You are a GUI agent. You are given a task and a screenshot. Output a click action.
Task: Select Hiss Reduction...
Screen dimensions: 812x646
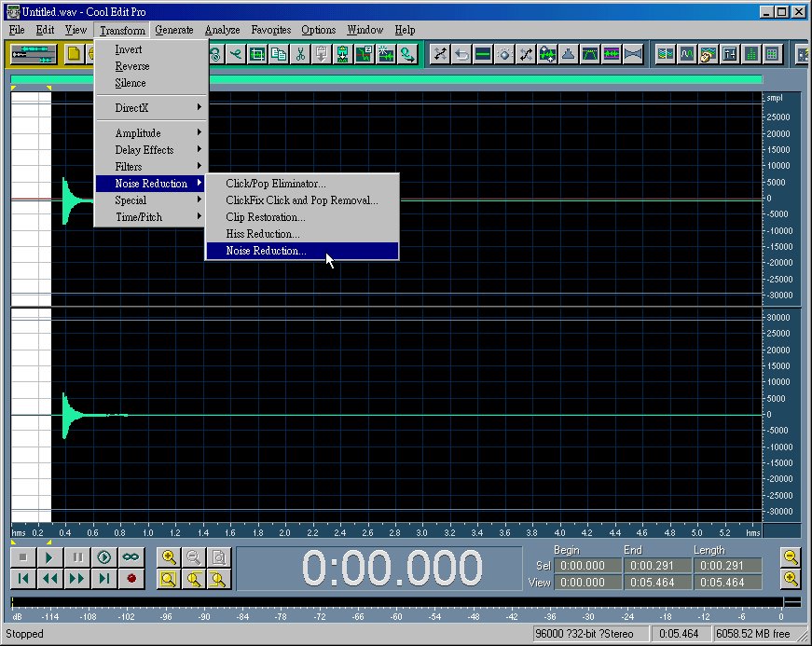302,233
